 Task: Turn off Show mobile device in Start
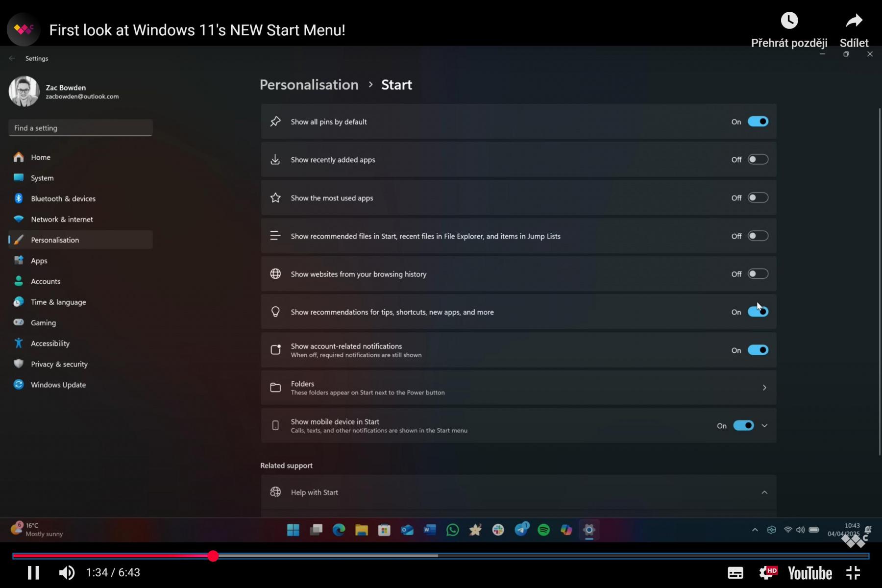point(743,426)
